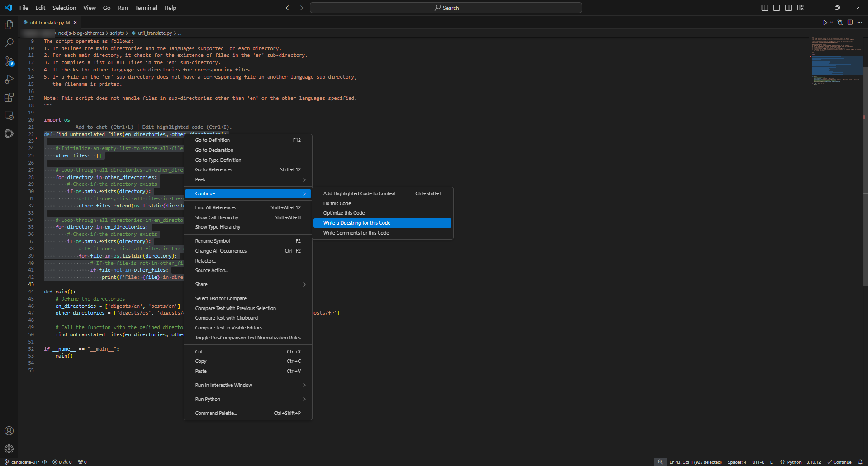This screenshot has height=466, width=868.
Task: Click the nextjs-blog-aithemes breadcrumb
Action: click(81, 33)
